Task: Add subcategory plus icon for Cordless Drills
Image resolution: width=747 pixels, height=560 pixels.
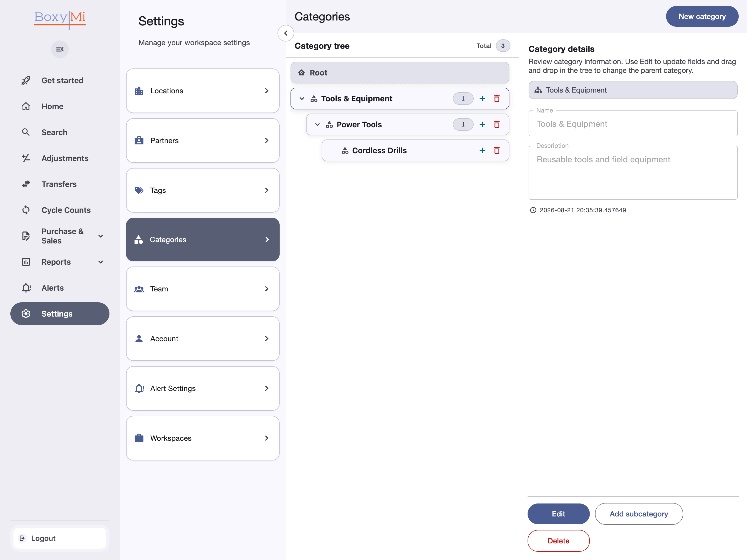Action: (482, 151)
